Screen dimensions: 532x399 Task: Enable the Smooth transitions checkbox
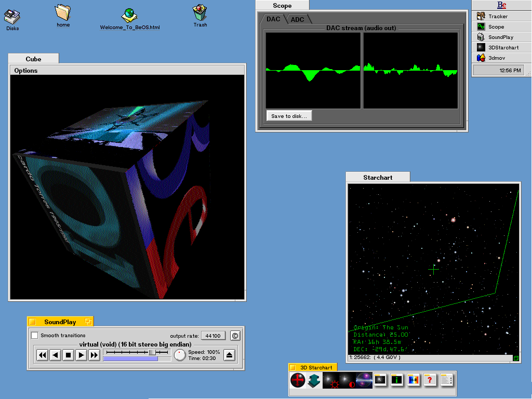tap(35, 336)
